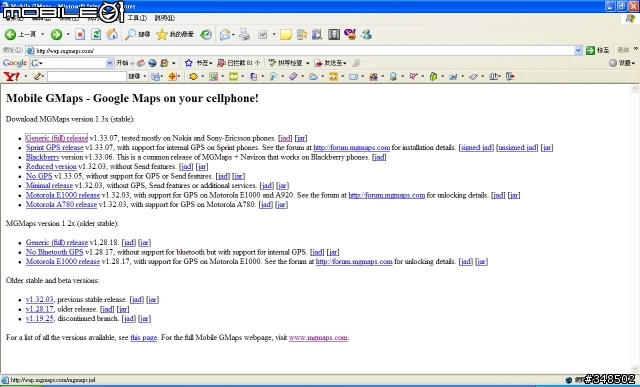Open the Tools (工具) menu
Screen dimensions: 640x387
tap(137, 18)
